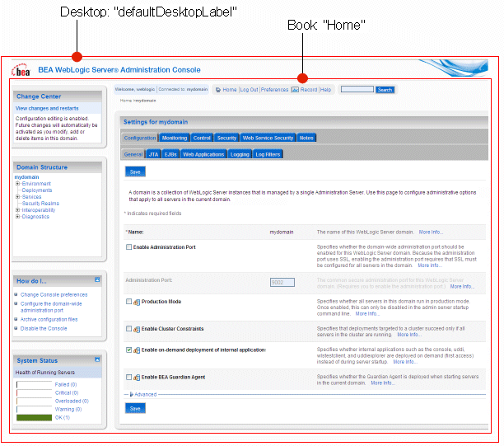Image resolution: width=504 pixels, height=446 pixels.
Task: Open More Info for Production Mode
Action: point(367,314)
